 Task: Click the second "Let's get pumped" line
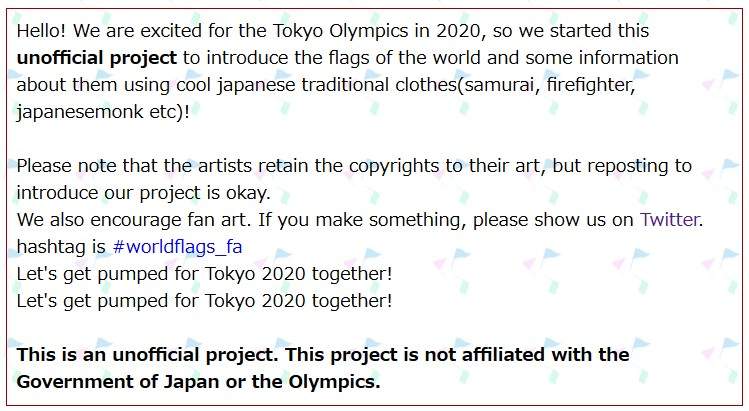tap(204, 299)
